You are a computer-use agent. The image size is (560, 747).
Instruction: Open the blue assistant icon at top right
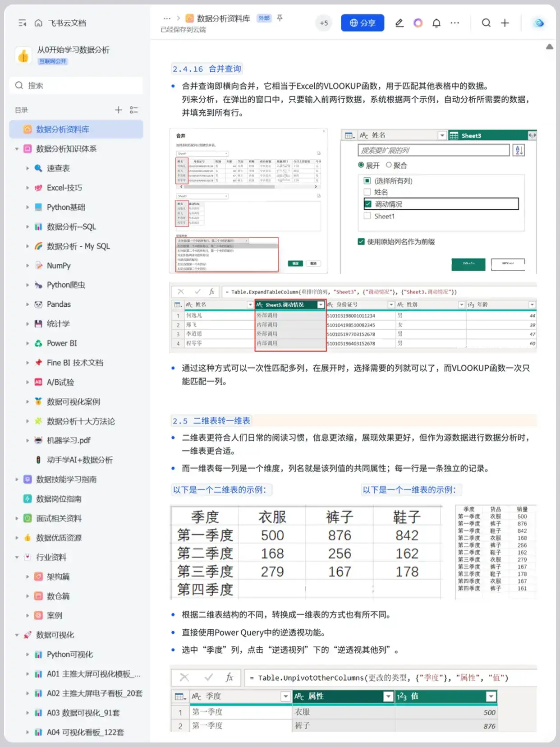pyautogui.click(x=539, y=23)
